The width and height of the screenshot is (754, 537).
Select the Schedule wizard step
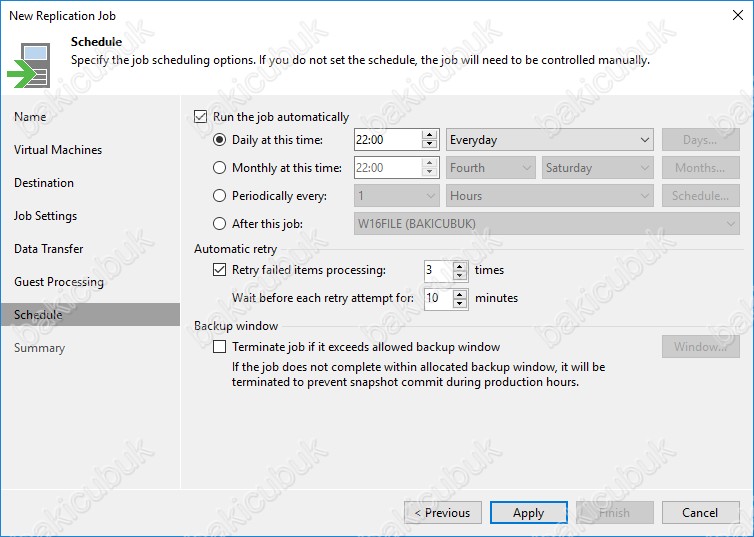(x=90, y=314)
